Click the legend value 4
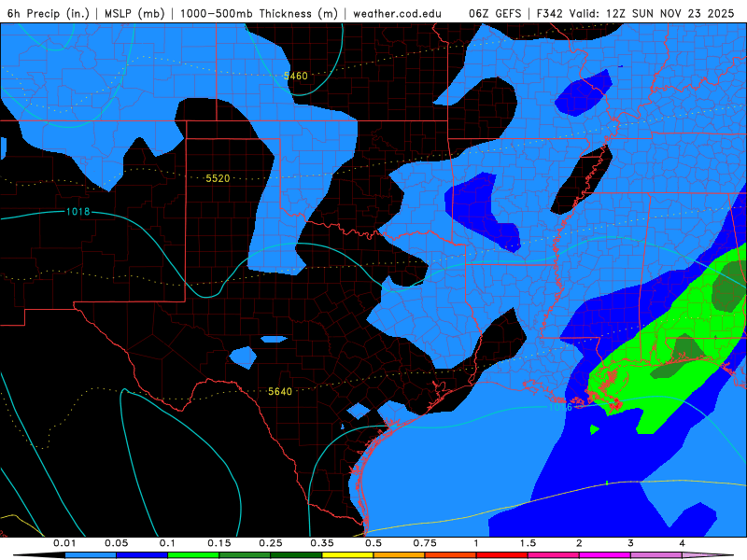 coord(682,543)
